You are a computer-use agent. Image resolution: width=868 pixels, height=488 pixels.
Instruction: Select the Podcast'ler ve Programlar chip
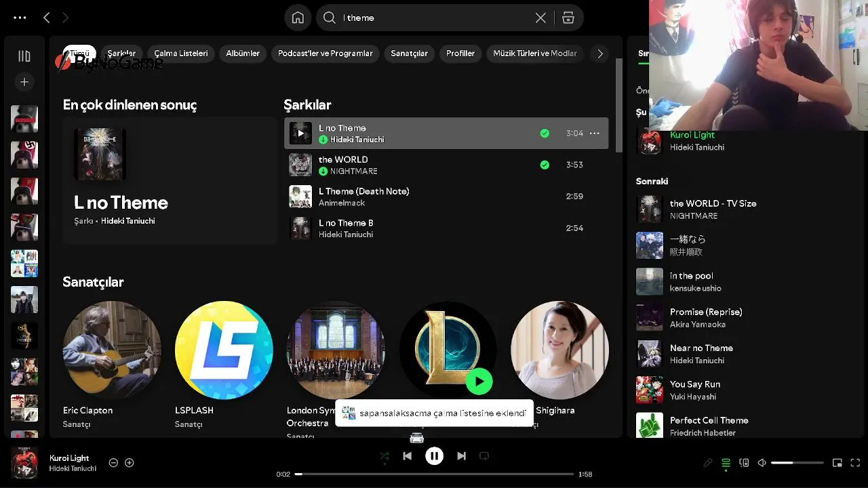[x=325, y=54]
